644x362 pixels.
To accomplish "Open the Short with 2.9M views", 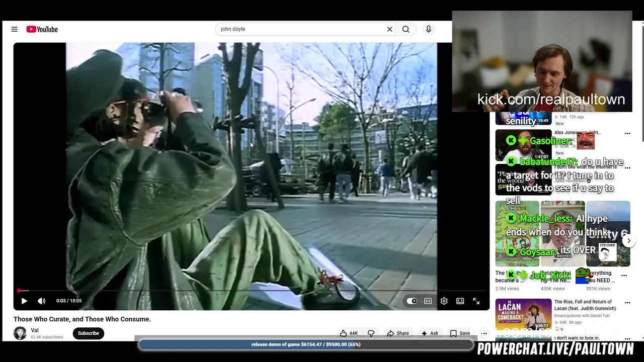I will click(x=517, y=234).
